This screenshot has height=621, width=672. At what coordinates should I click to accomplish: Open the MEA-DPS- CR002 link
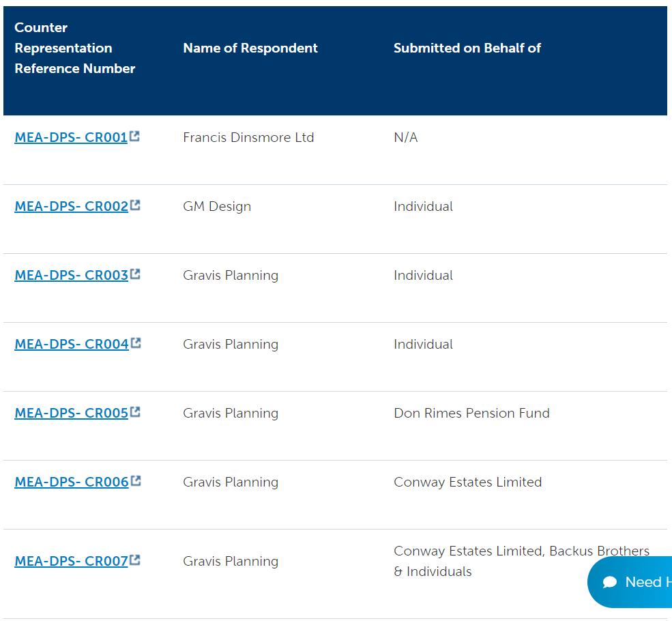pos(72,206)
